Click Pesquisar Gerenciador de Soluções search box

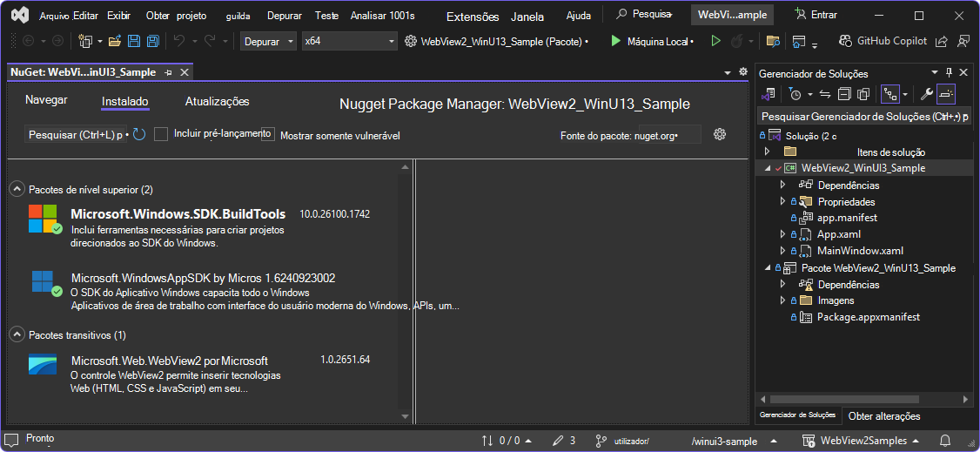coord(864,117)
